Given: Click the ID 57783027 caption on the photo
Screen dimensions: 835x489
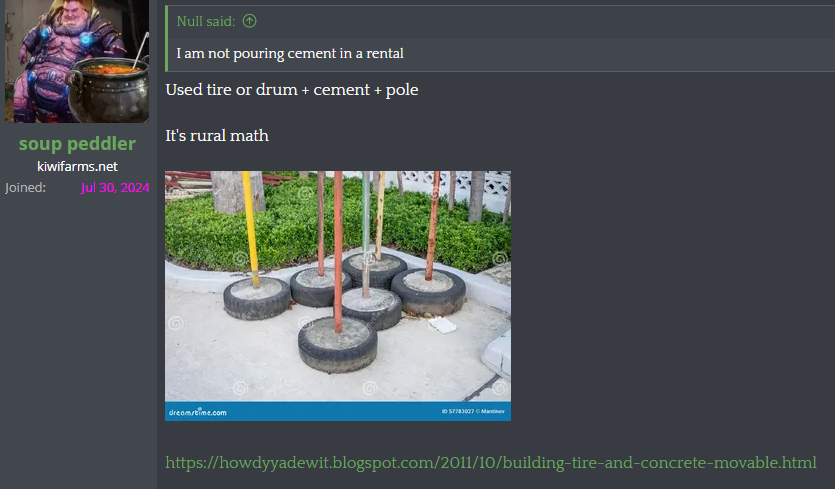Looking at the screenshot, I should pos(473,411).
